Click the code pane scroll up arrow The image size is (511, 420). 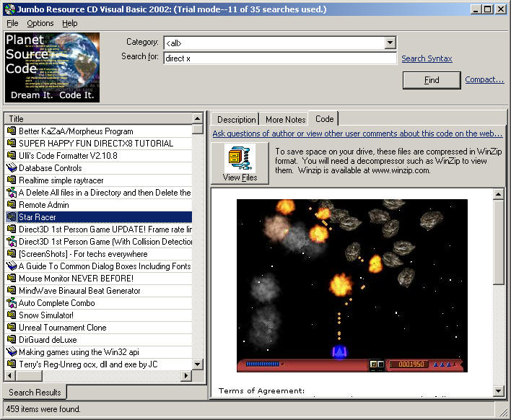[x=498, y=194]
